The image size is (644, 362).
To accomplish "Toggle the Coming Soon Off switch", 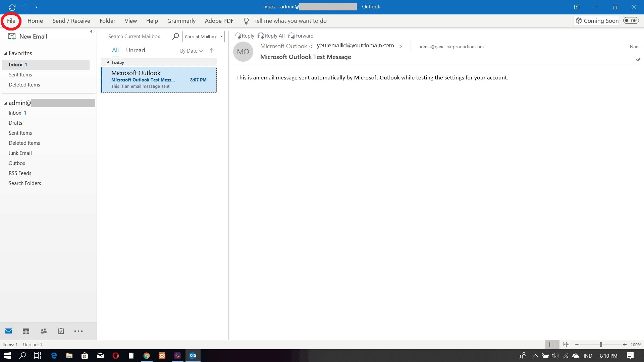I will point(631,21).
